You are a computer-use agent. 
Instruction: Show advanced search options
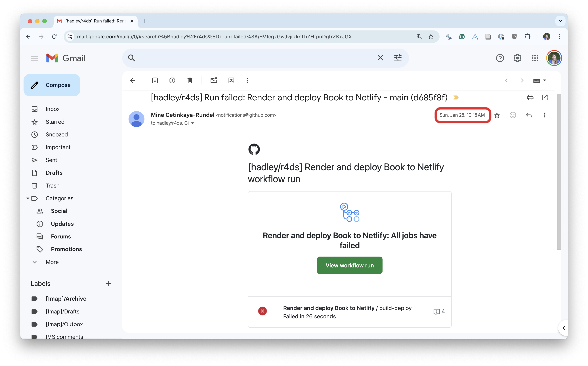(x=398, y=58)
